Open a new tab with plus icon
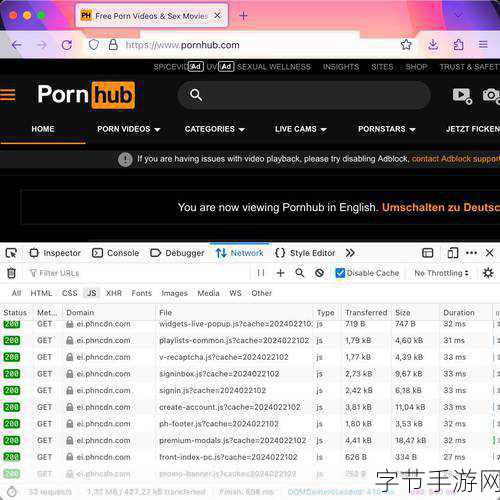 point(243,16)
